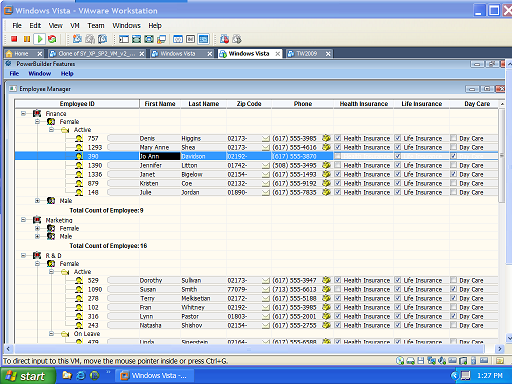Open zip code dropdown for Dorothy Sullivan
Image resolution: width=512 pixels, height=384 pixels.
pyautogui.click(x=266, y=280)
